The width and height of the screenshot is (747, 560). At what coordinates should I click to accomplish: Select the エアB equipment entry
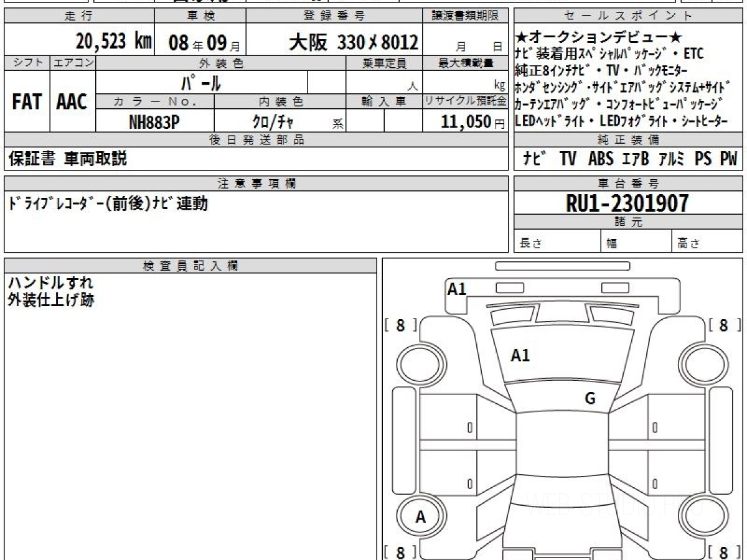636,159
